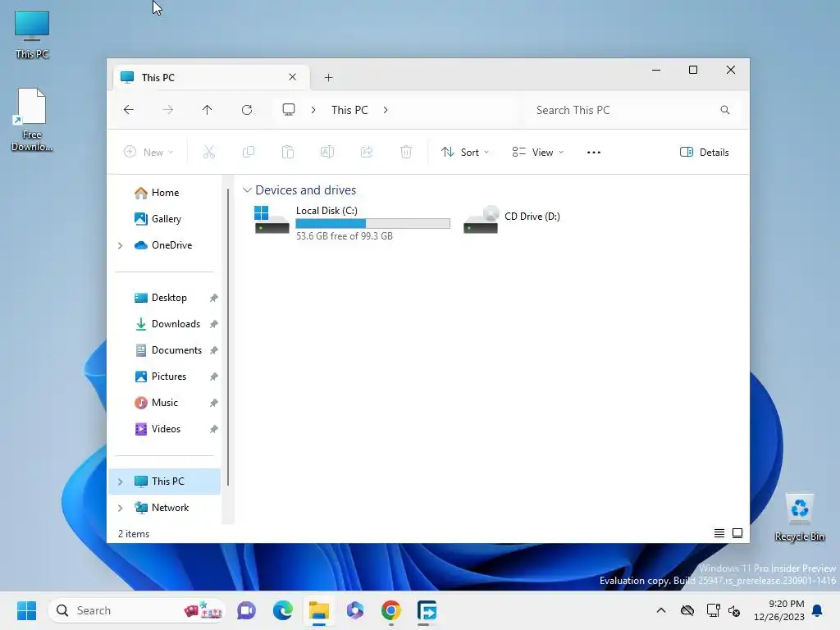Click This PC breadcrumb in address bar
The height and width of the screenshot is (630, 840).
click(349, 110)
